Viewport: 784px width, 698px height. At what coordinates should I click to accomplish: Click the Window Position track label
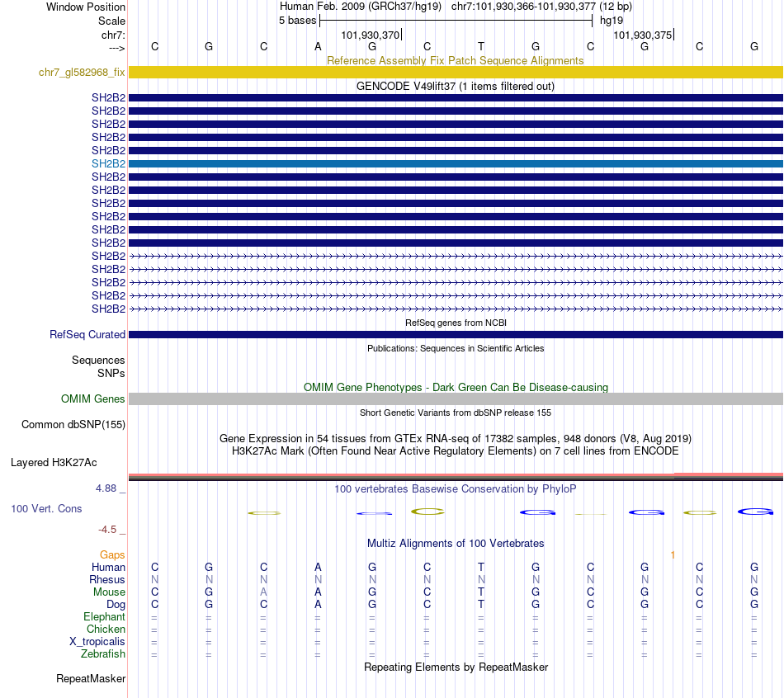tap(86, 7)
